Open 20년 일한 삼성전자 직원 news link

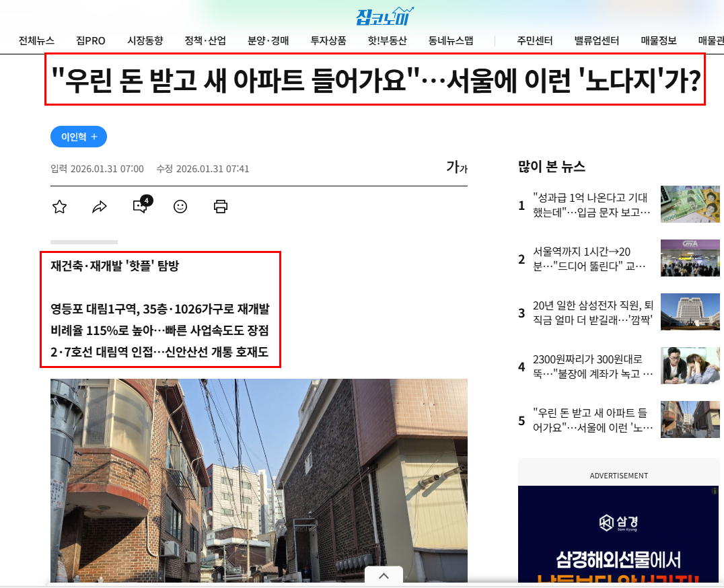coord(593,313)
